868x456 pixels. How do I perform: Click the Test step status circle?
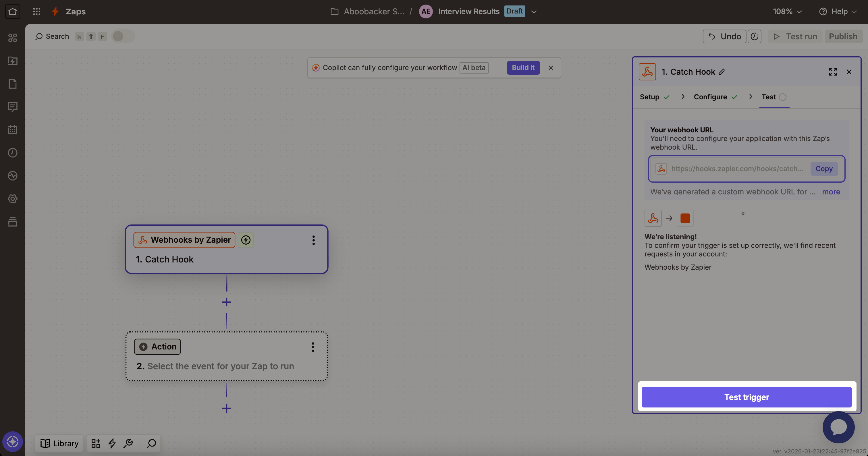[783, 97]
